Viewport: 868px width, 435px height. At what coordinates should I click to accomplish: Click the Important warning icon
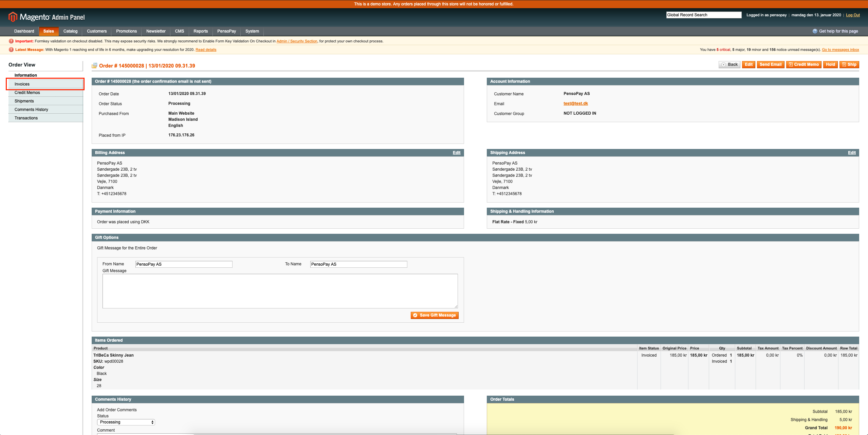click(11, 41)
